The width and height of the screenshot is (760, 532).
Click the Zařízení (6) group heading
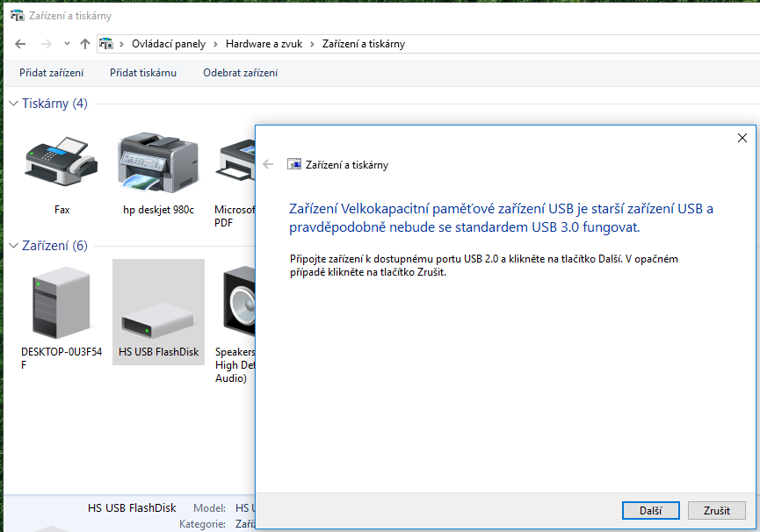(54, 246)
